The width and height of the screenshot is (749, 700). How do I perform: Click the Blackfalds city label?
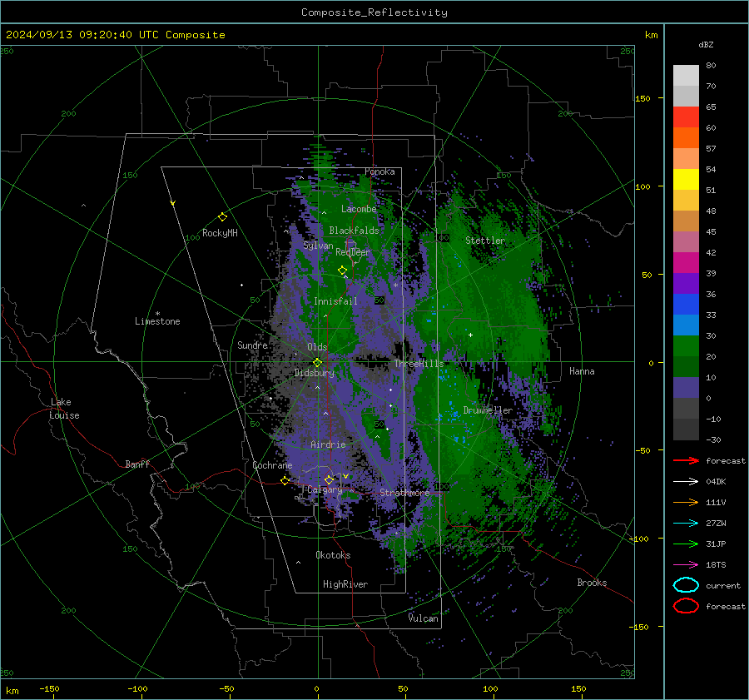point(354,231)
